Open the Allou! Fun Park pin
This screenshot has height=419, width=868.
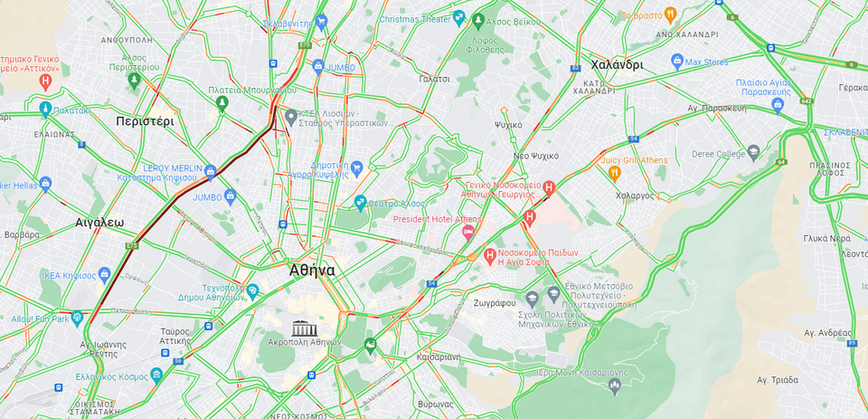[77, 319]
